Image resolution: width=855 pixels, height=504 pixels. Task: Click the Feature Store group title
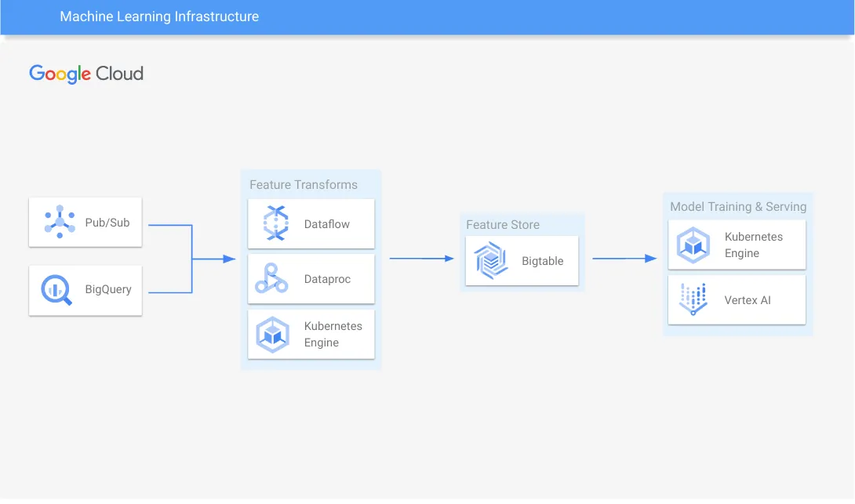[503, 224]
